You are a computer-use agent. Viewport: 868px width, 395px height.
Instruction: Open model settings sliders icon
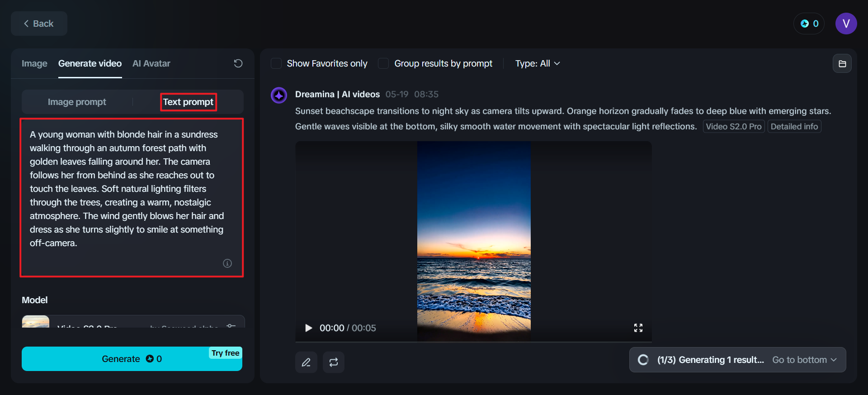coord(231,325)
